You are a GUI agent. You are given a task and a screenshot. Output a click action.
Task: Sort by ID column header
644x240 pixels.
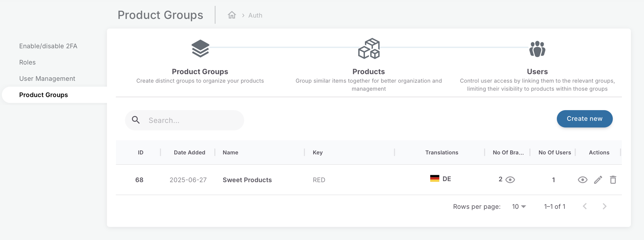(141, 152)
